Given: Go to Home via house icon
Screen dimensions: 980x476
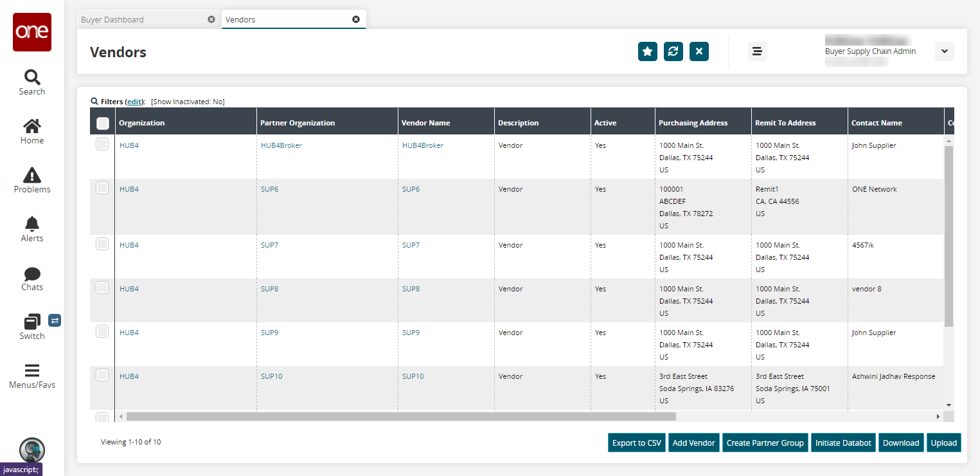Looking at the screenshot, I should coord(31,126).
